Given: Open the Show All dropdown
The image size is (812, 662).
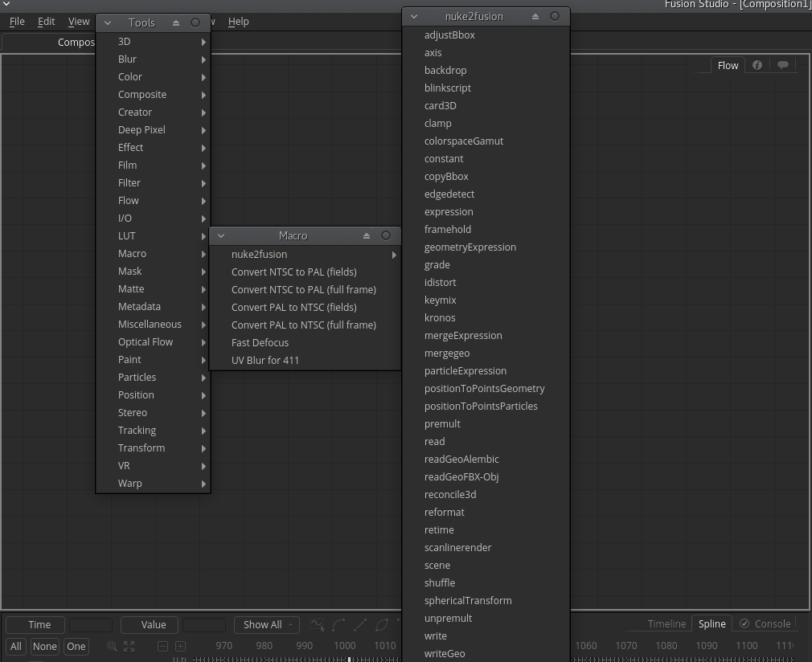Looking at the screenshot, I should (267, 625).
